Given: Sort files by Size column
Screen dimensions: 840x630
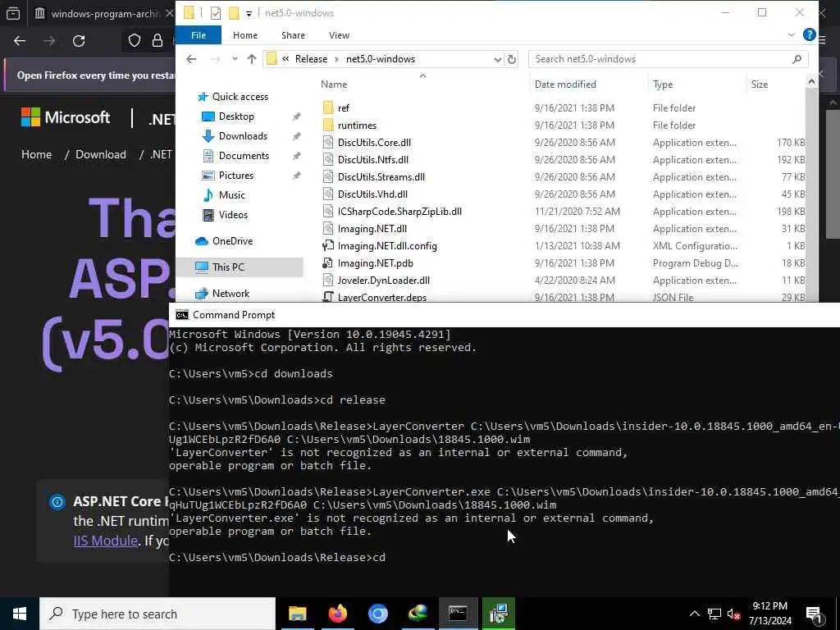Looking at the screenshot, I should pos(759,84).
